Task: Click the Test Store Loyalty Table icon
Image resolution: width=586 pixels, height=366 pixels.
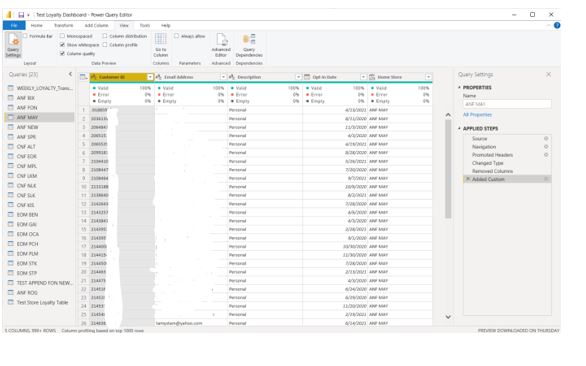Action: (11, 302)
